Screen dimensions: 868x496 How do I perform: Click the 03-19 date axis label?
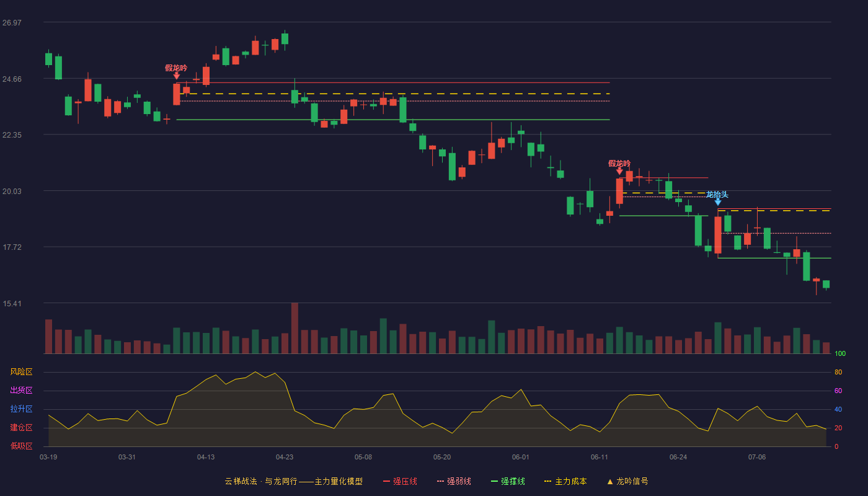[x=48, y=457]
